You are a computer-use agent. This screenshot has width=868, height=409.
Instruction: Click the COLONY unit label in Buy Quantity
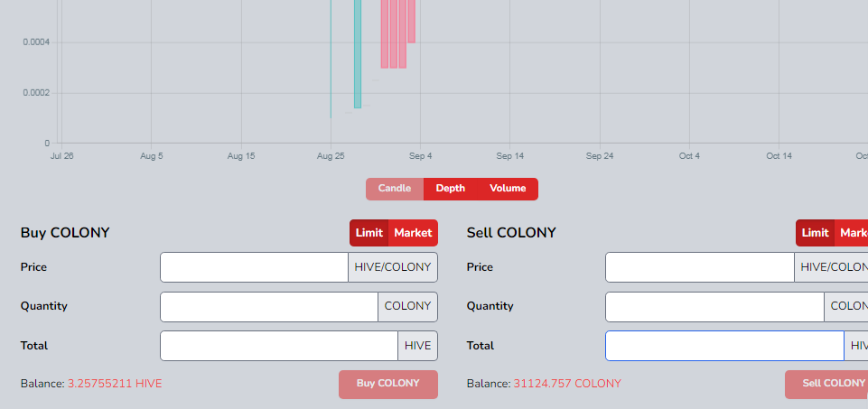pyautogui.click(x=408, y=307)
